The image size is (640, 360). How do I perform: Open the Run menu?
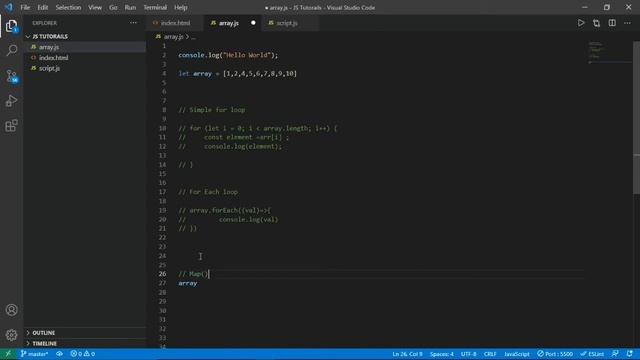[130, 7]
